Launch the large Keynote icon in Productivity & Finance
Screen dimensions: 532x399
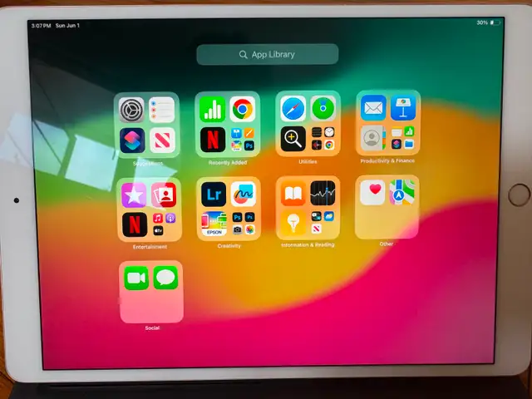tap(403, 107)
